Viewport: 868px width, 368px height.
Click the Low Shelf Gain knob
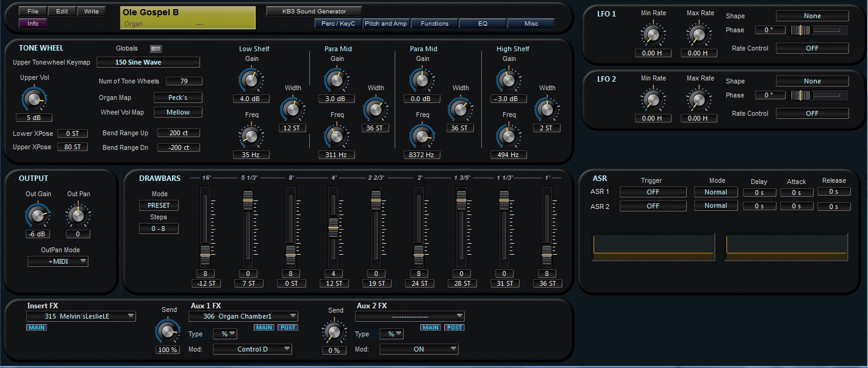point(251,79)
